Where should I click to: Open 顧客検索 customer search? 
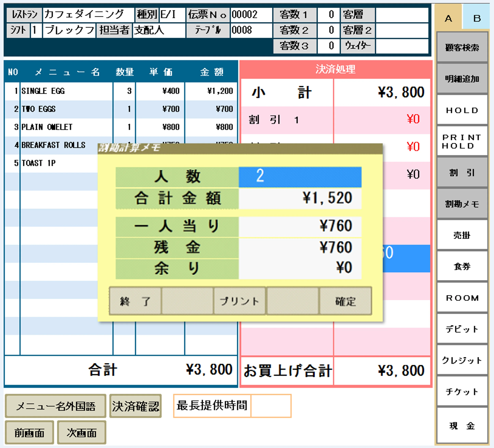pos(462,47)
